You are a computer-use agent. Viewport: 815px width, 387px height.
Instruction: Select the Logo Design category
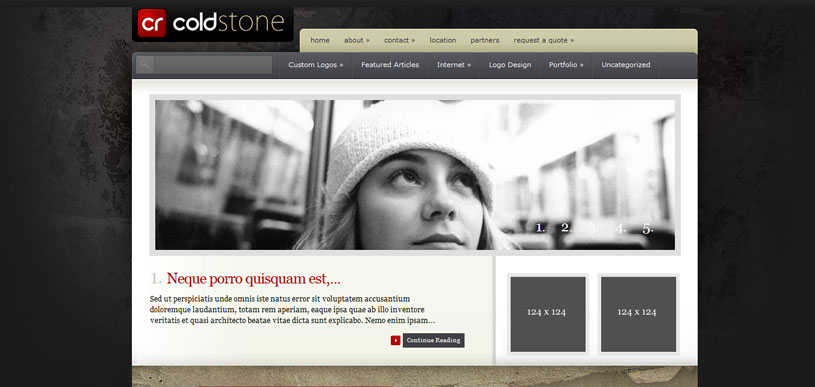point(510,65)
